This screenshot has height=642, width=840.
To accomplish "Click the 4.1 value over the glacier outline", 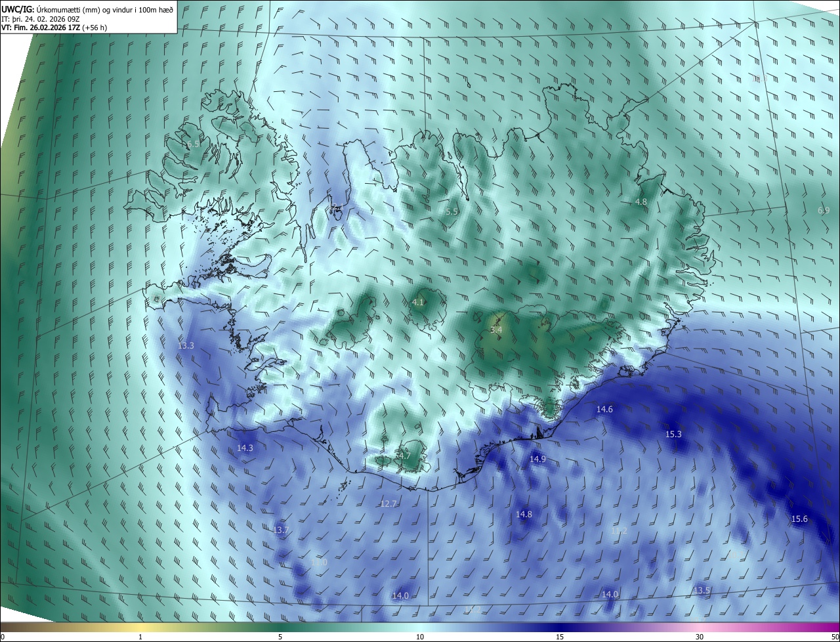I will [x=418, y=302].
